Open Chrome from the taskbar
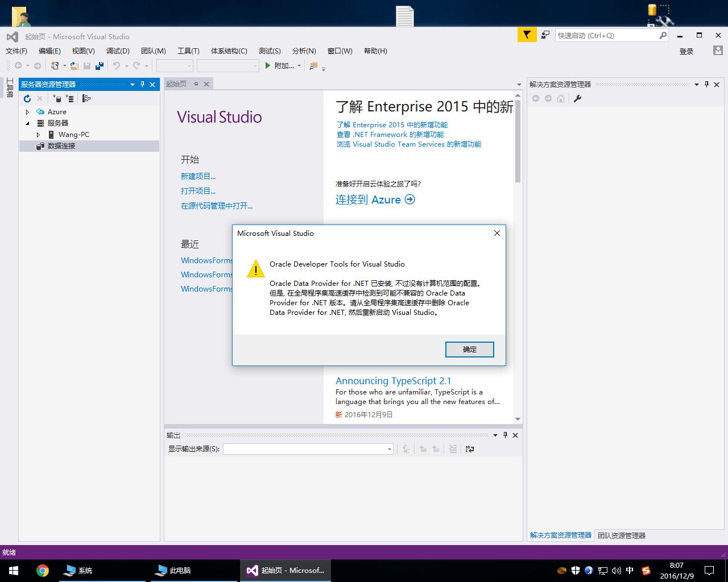Image resolution: width=728 pixels, height=582 pixels. coord(43,570)
